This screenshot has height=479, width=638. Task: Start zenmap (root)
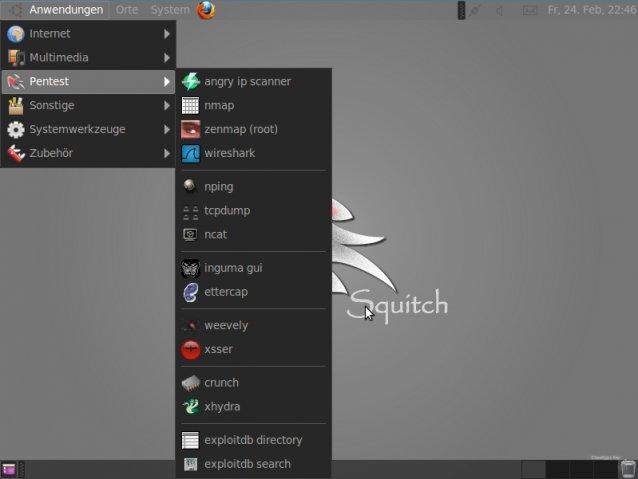pyautogui.click(x=253, y=129)
